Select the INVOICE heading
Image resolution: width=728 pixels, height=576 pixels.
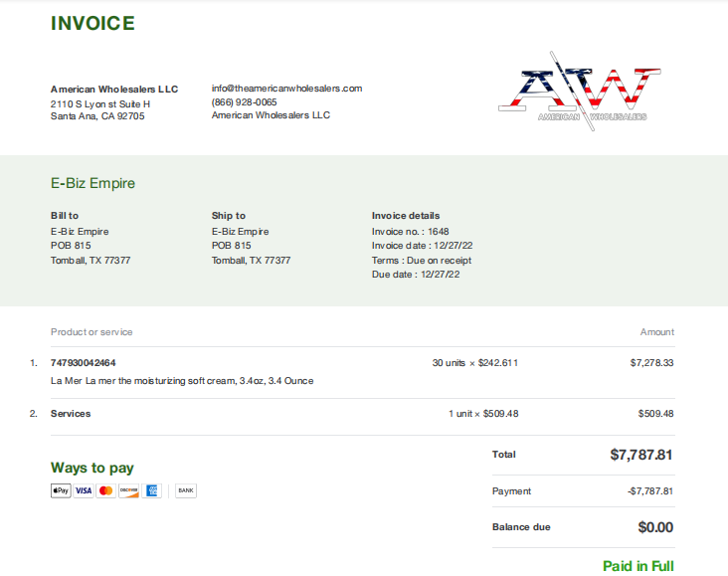pos(92,23)
